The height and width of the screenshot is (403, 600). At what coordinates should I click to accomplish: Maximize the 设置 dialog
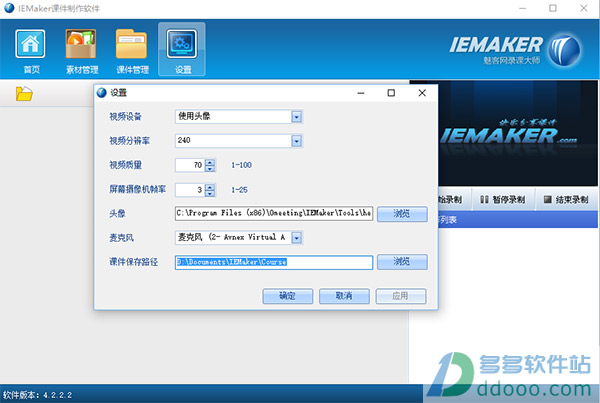pyautogui.click(x=391, y=93)
